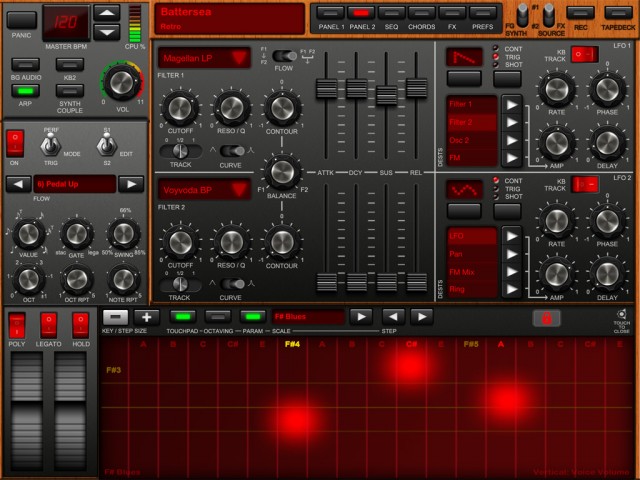Switch to the SEQ tab

tap(391, 13)
